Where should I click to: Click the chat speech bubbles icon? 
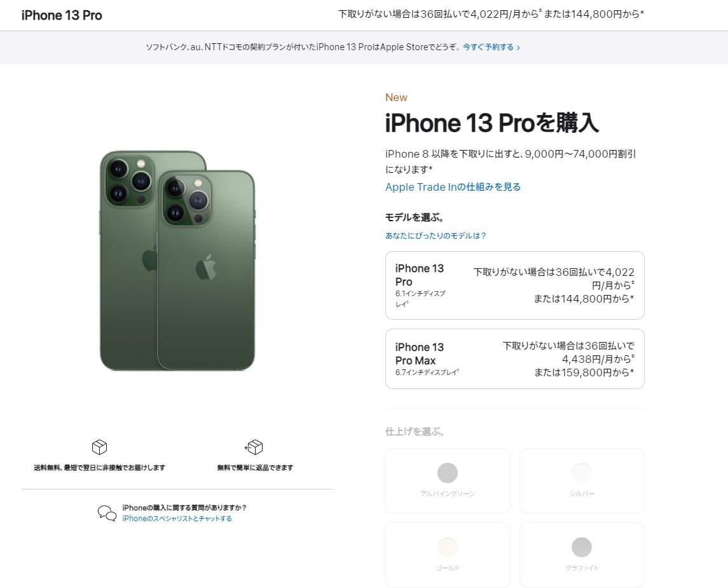[x=107, y=513]
